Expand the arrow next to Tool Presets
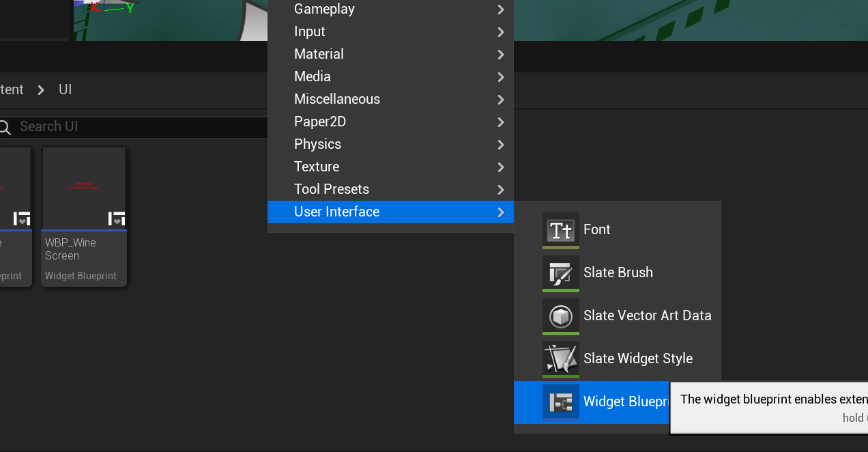Viewport: 868px width, 452px height. click(x=501, y=190)
